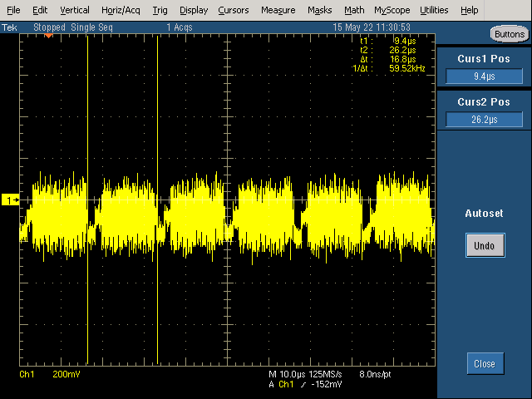Open the Display menu

[x=194, y=10]
